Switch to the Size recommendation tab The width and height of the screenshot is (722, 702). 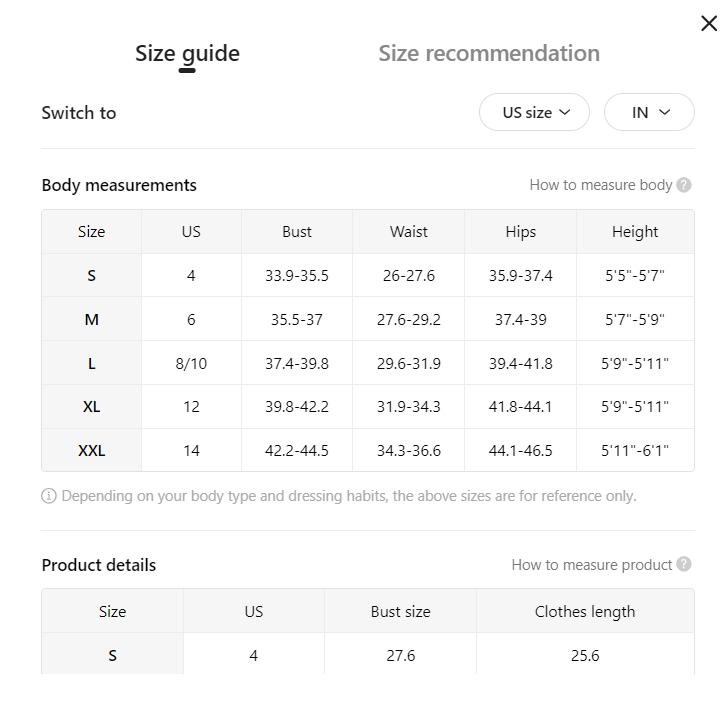489,53
